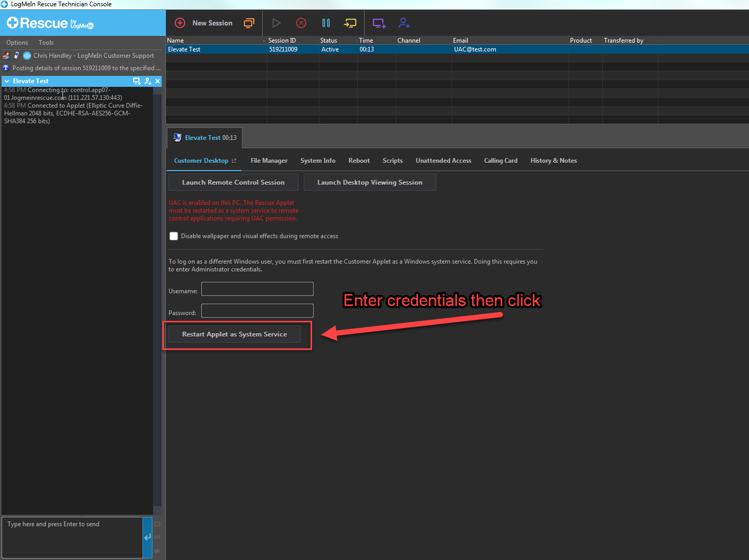Click the technician status icon beside Chris Handley

point(6,56)
